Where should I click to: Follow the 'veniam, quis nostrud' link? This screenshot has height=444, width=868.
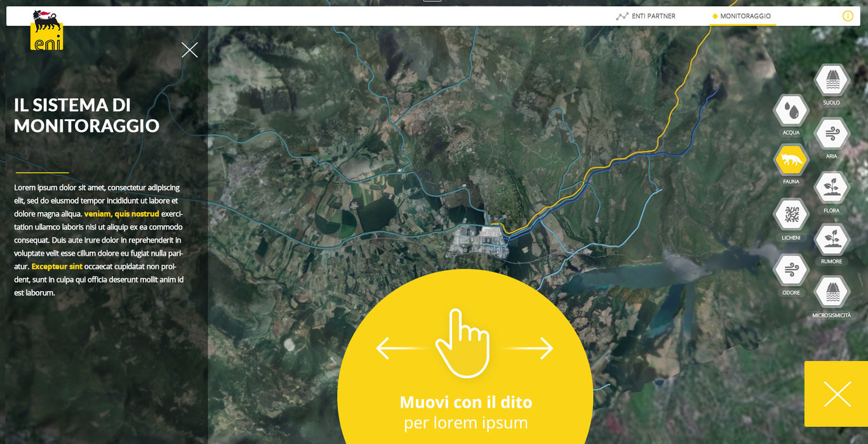[x=122, y=214]
